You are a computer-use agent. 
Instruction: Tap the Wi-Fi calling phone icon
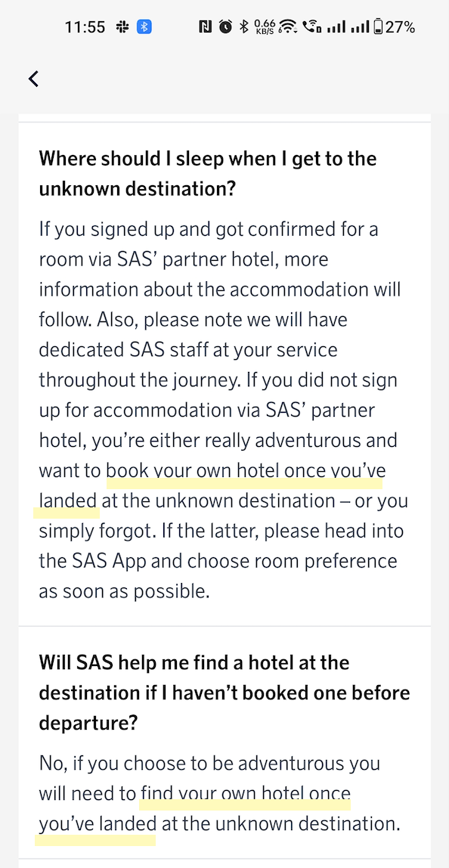pos(312,26)
